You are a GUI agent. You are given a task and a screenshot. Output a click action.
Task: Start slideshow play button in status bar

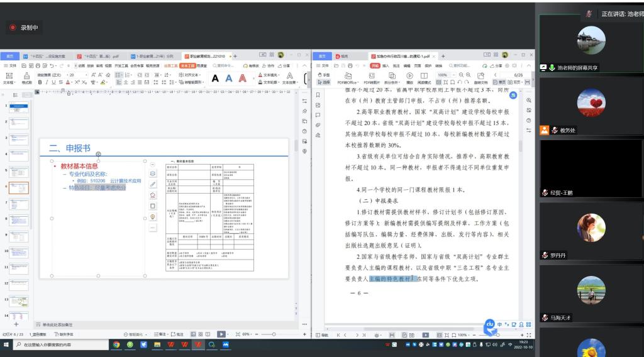221,334
